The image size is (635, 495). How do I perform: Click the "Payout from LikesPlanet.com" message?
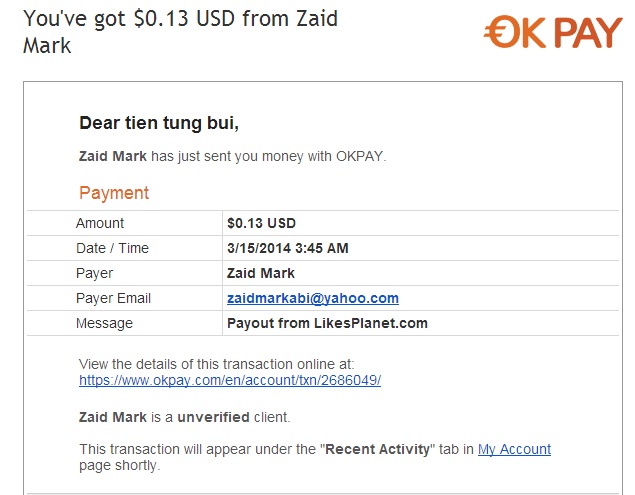(x=327, y=323)
